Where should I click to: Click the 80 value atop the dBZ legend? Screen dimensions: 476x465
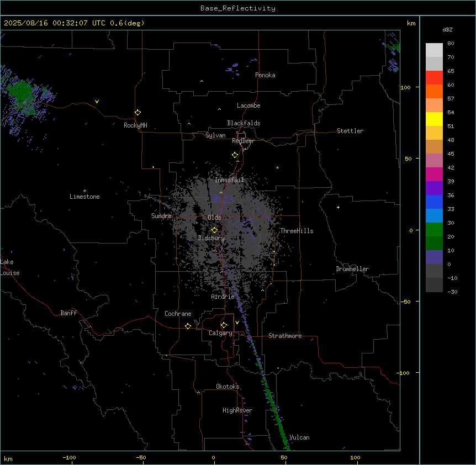451,44
